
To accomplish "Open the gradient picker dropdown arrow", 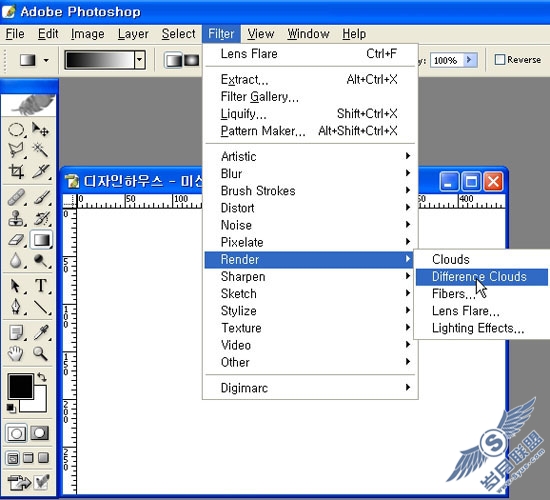I will 140,60.
